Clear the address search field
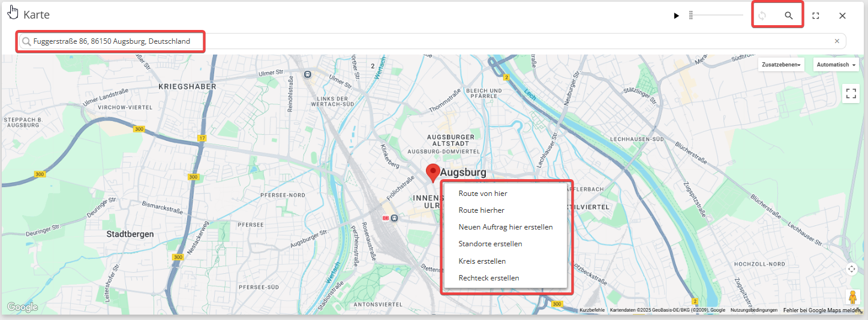Viewport: 868px width, 320px height. pyautogui.click(x=837, y=41)
